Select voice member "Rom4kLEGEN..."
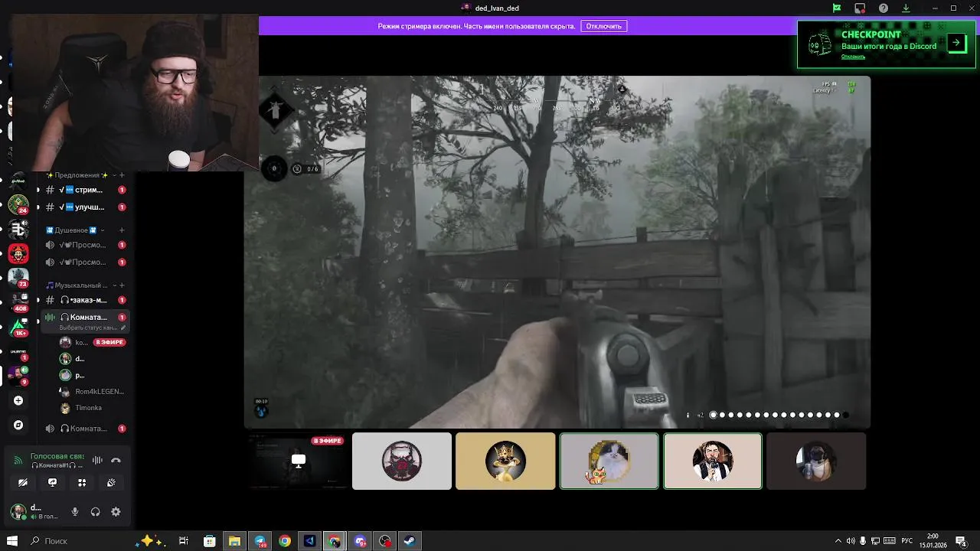Viewport: 980px width, 551px height. 93,392
